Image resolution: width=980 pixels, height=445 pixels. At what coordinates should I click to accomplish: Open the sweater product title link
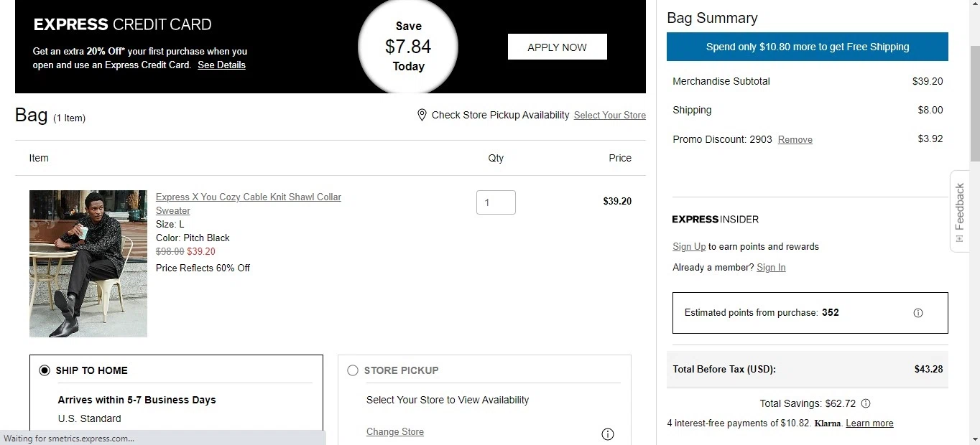(248, 197)
